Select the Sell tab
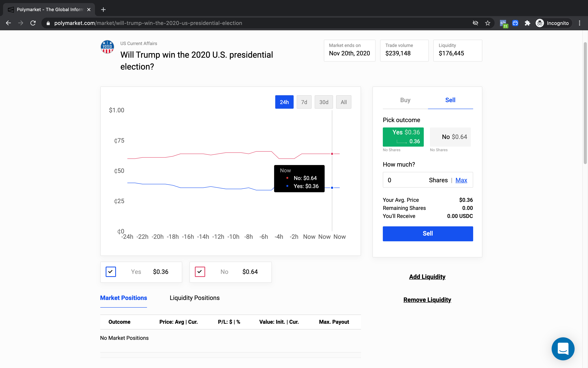The width and height of the screenshot is (588, 368). coord(450,100)
